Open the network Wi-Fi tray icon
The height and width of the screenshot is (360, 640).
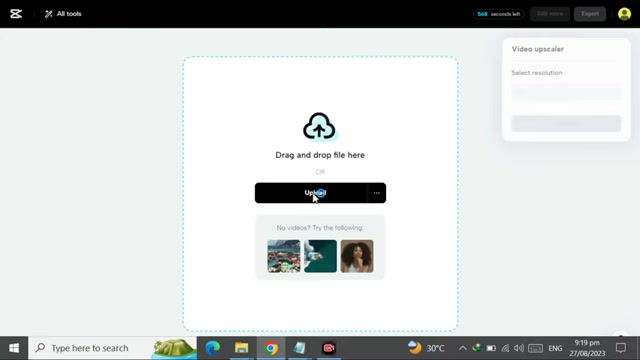click(505, 348)
